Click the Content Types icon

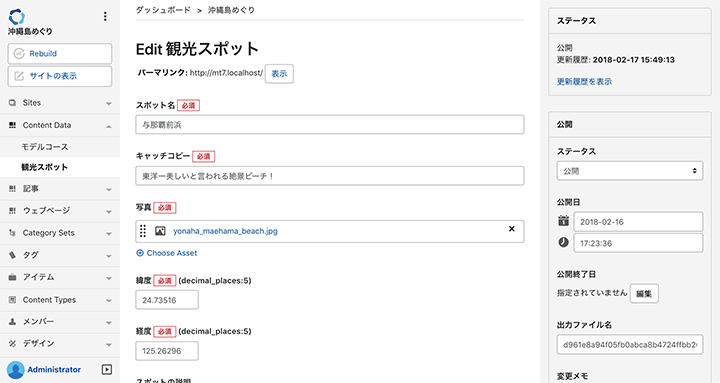[12, 299]
